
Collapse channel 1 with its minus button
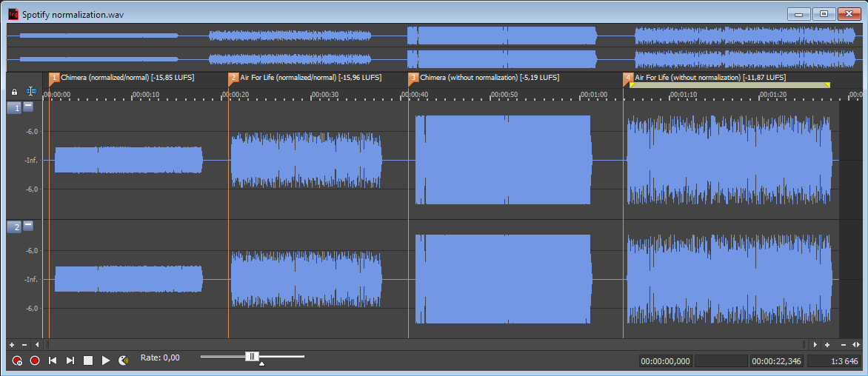(28, 107)
